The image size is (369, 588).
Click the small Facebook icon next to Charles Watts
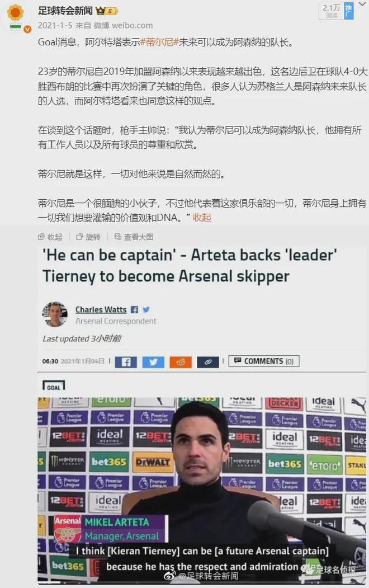click(x=134, y=310)
